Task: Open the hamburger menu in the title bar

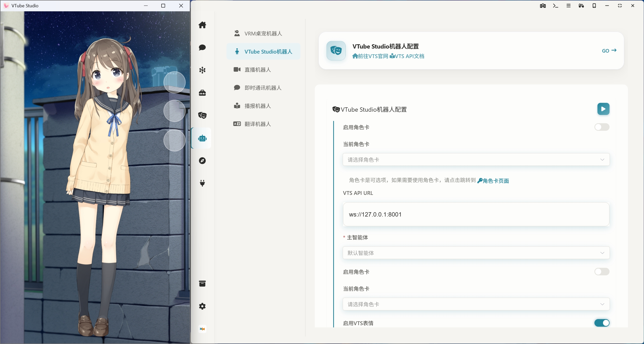Action: point(569,6)
